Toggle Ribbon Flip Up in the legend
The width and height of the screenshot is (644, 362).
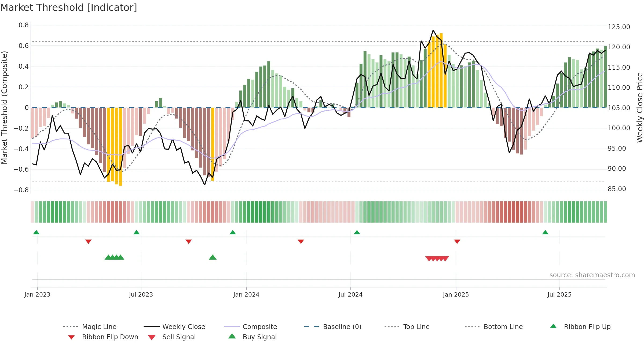580,327
